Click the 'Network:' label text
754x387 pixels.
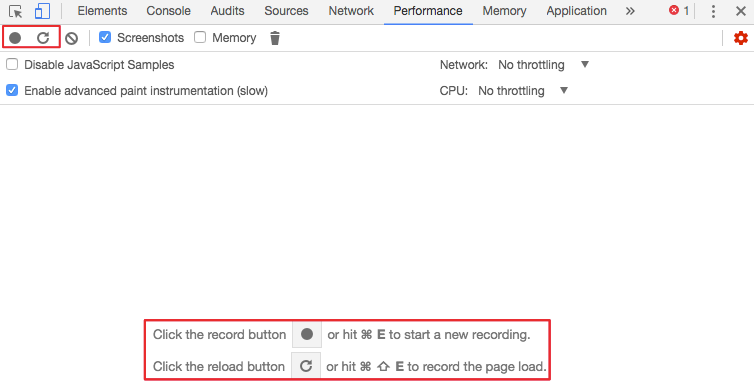coord(464,64)
